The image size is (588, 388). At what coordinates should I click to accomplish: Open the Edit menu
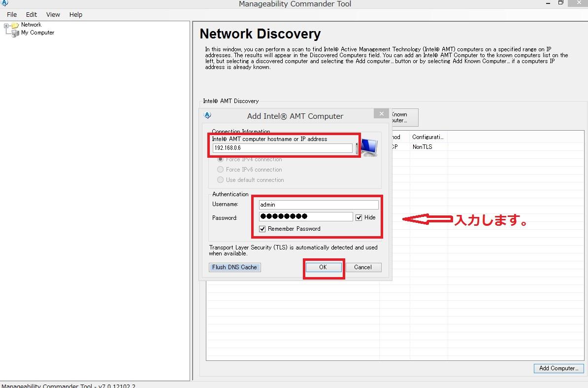pos(32,15)
